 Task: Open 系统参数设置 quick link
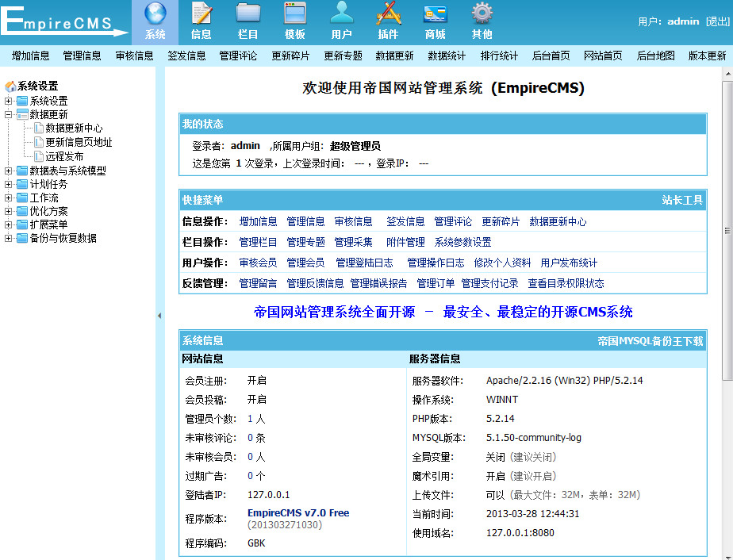[462, 242]
